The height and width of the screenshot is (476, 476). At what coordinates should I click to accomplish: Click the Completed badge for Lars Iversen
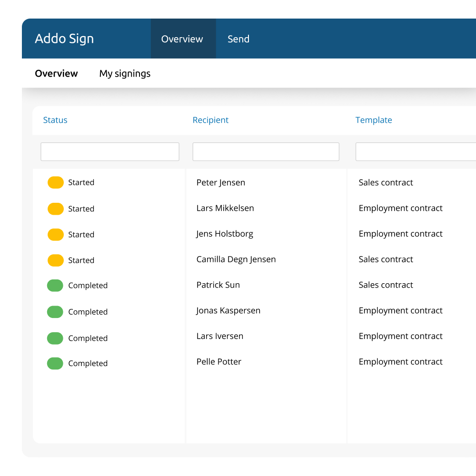pos(55,338)
